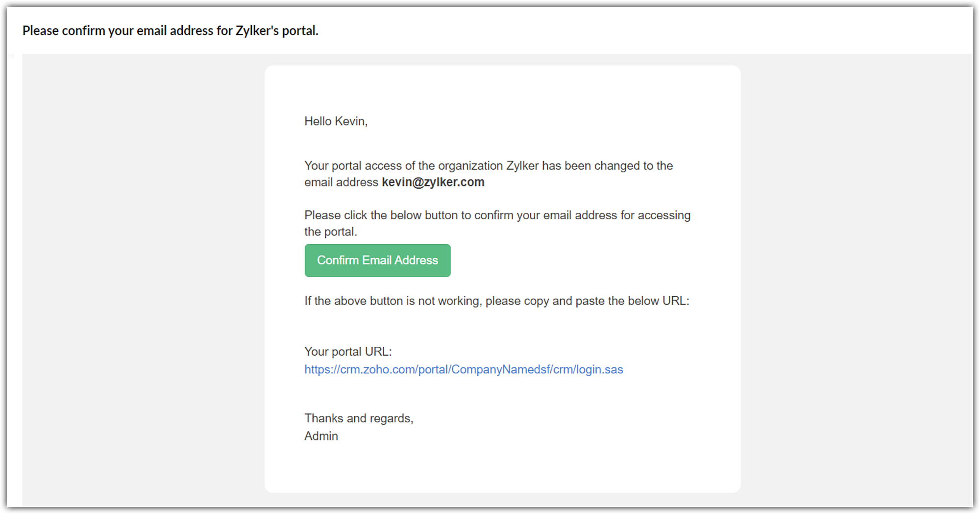This screenshot has width=980, height=514.
Task: Click 'CompanyNamedsf' inside the portal URL
Action: pyautogui.click(x=500, y=369)
